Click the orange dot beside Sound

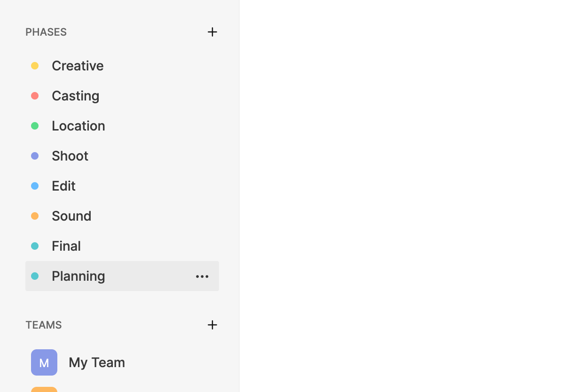(x=35, y=216)
